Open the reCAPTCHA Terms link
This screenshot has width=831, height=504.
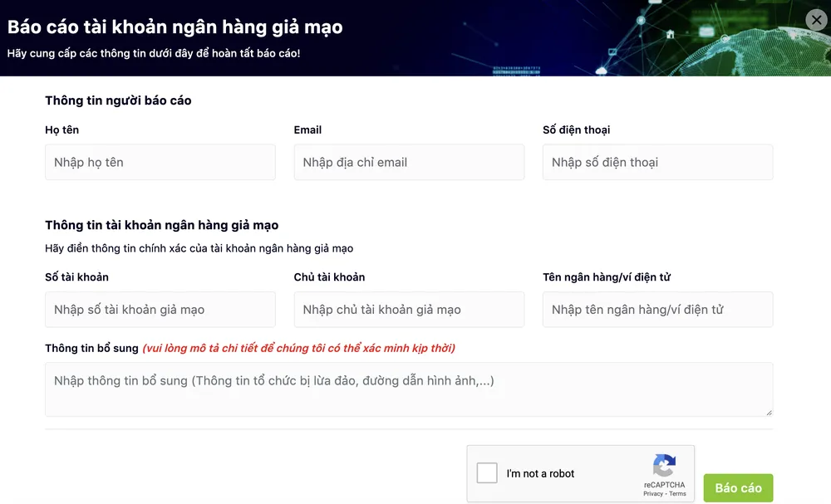[x=677, y=493]
